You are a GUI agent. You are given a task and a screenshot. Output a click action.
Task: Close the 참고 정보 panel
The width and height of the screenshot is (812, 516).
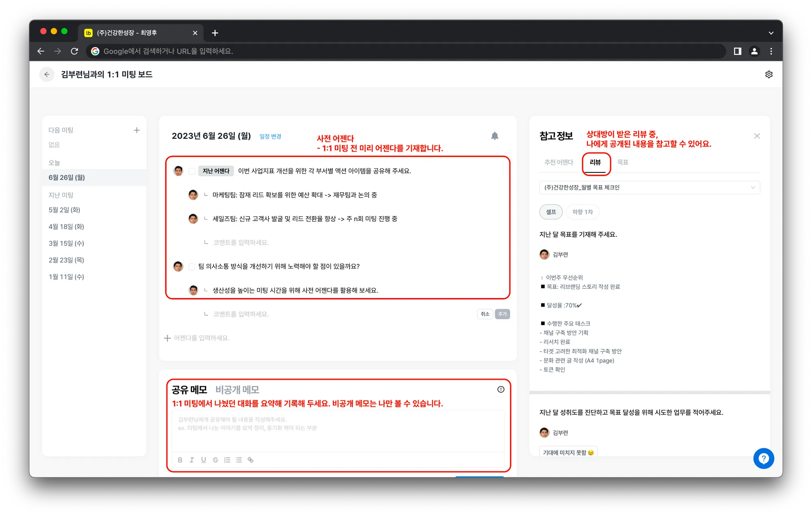pyautogui.click(x=757, y=136)
